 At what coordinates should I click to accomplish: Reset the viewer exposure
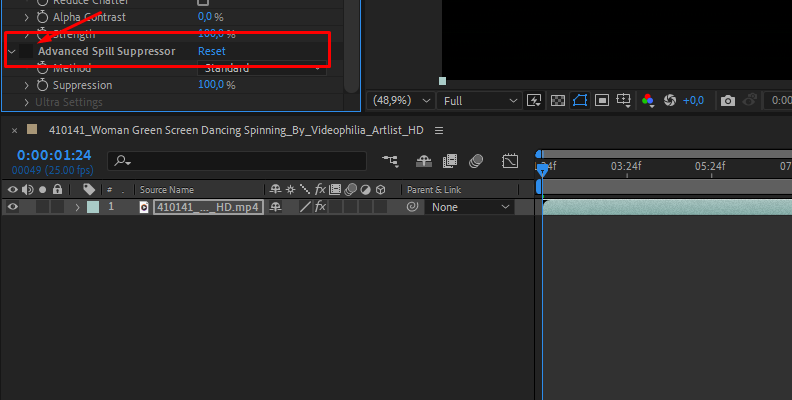(x=670, y=101)
